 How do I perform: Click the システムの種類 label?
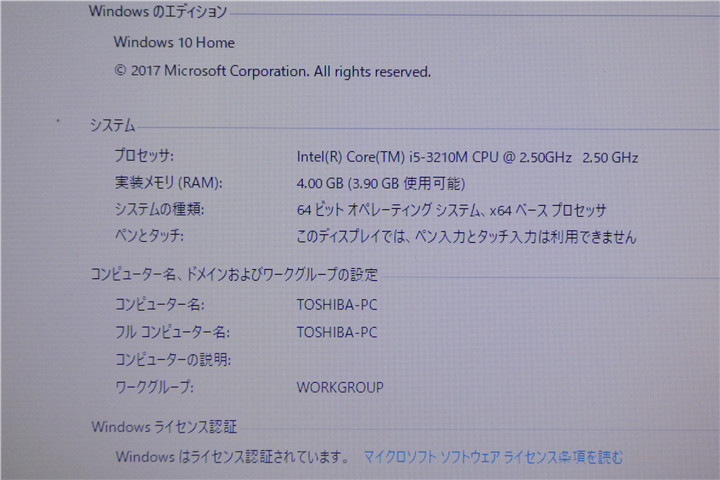pos(159,209)
